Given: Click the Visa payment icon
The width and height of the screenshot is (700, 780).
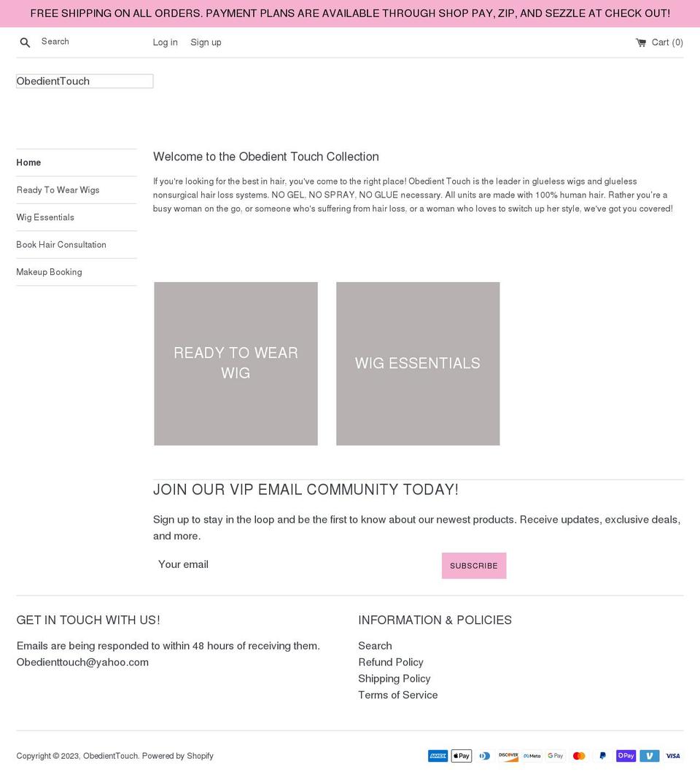Looking at the screenshot, I should tap(672, 756).
